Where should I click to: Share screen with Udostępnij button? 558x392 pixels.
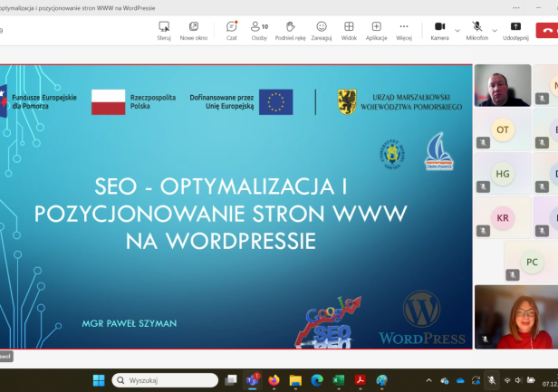point(515,31)
